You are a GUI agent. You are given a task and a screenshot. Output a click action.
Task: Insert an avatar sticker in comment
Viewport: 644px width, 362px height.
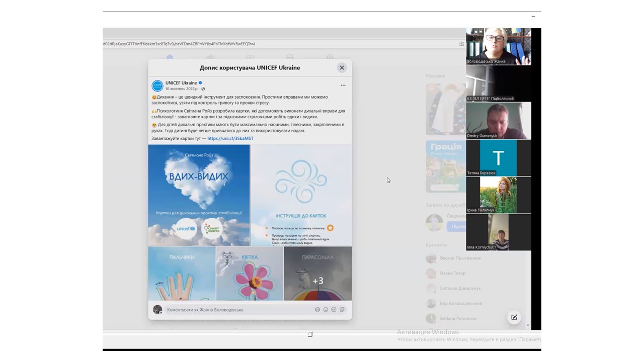click(x=317, y=310)
